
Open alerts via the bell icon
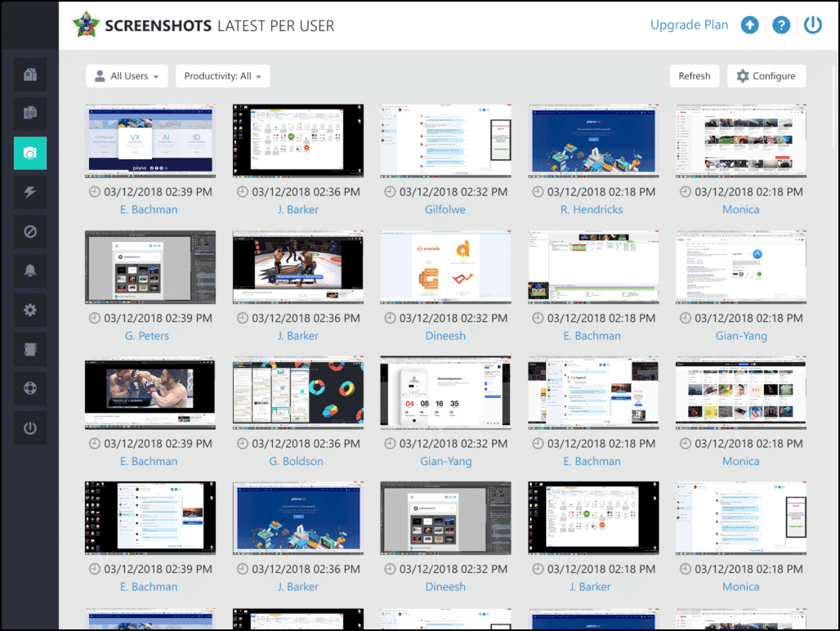(x=30, y=271)
